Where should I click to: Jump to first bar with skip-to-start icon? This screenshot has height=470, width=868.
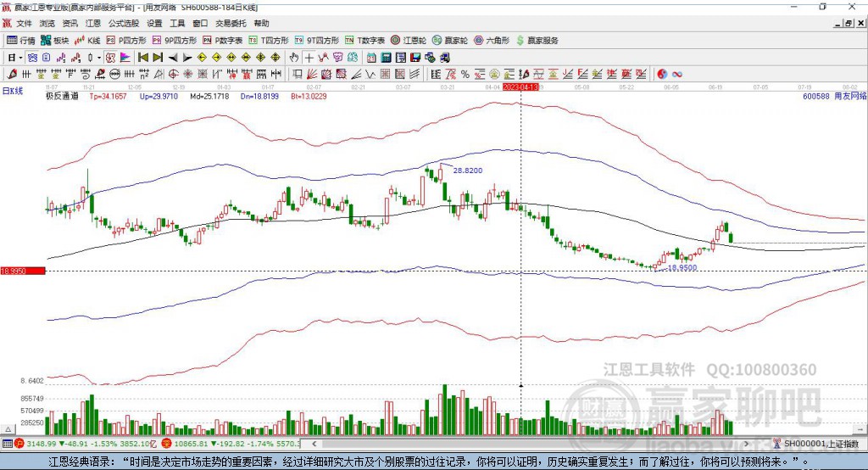point(142,58)
